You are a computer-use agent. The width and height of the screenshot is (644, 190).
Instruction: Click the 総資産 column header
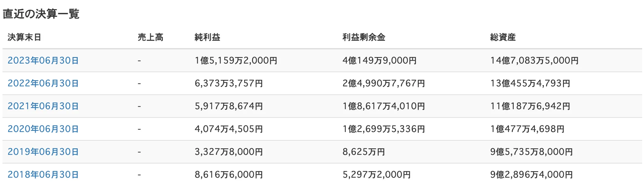tap(503, 37)
